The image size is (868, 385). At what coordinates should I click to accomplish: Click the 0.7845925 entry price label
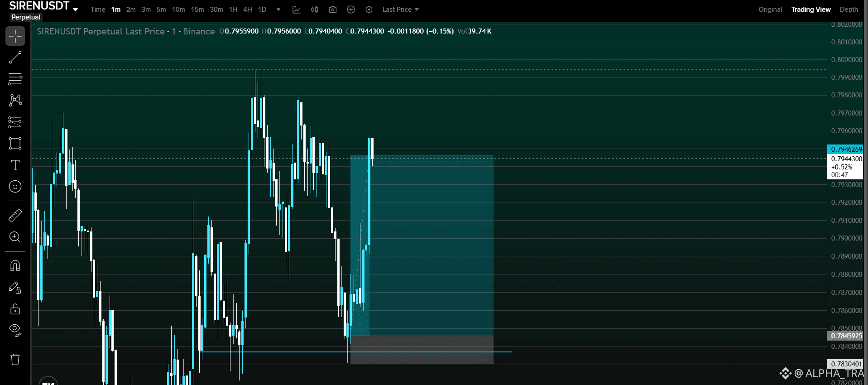pyautogui.click(x=845, y=336)
